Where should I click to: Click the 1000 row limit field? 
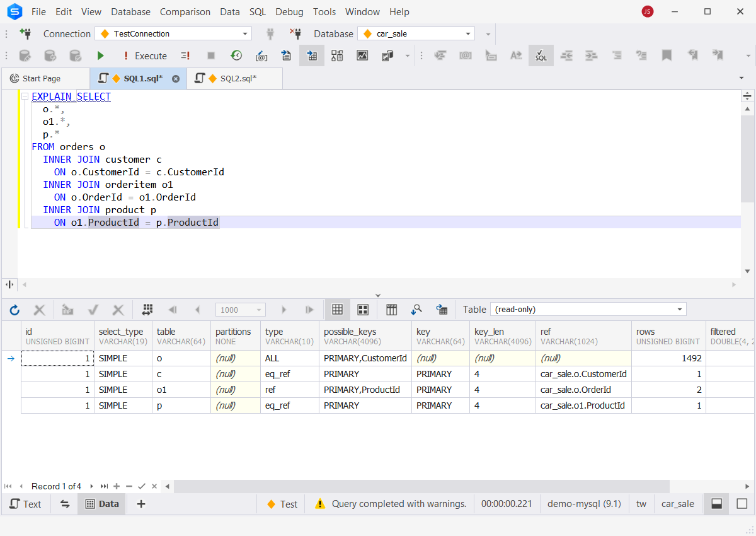pos(240,310)
